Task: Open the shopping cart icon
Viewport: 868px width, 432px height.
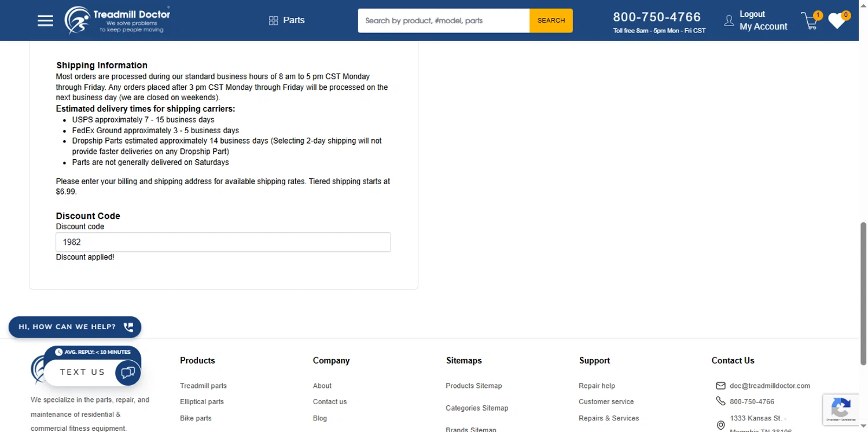Action: tap(811, 21)
